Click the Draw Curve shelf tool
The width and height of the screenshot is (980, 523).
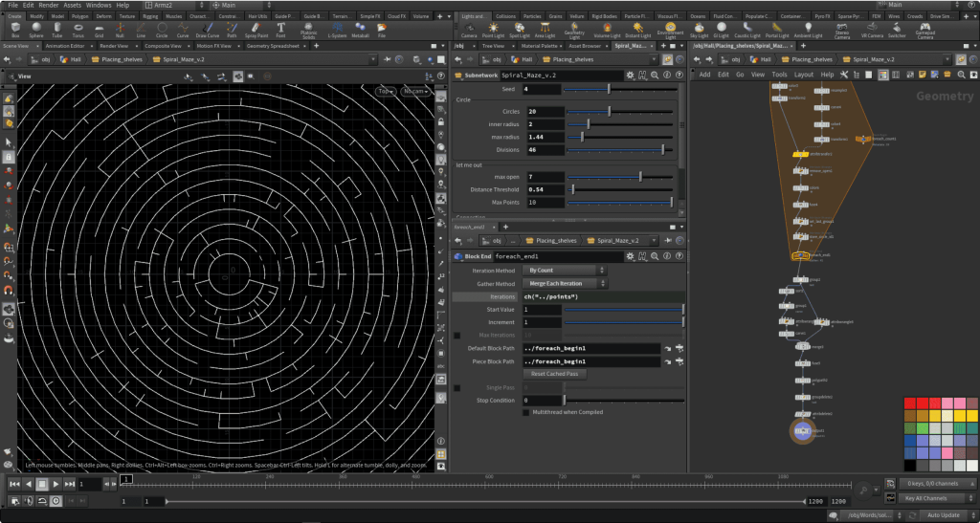click(x=207, y=30)
